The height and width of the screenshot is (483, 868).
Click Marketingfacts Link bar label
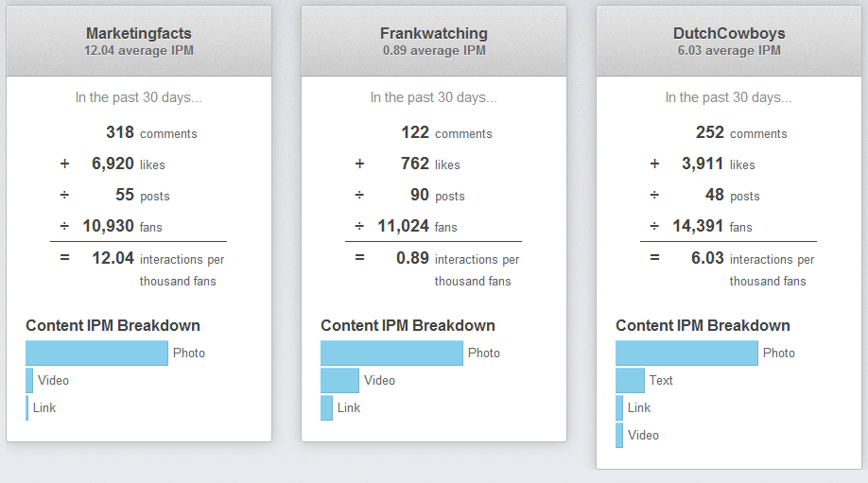click(x=44, y=407)
